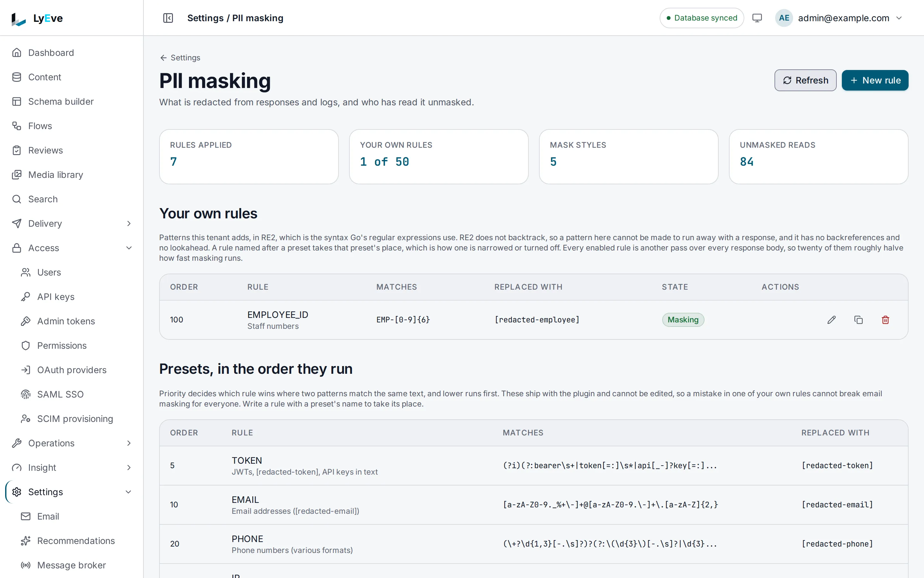
Task: Click the Search magnifier icon in sidebar
Action: pos(16,199)
